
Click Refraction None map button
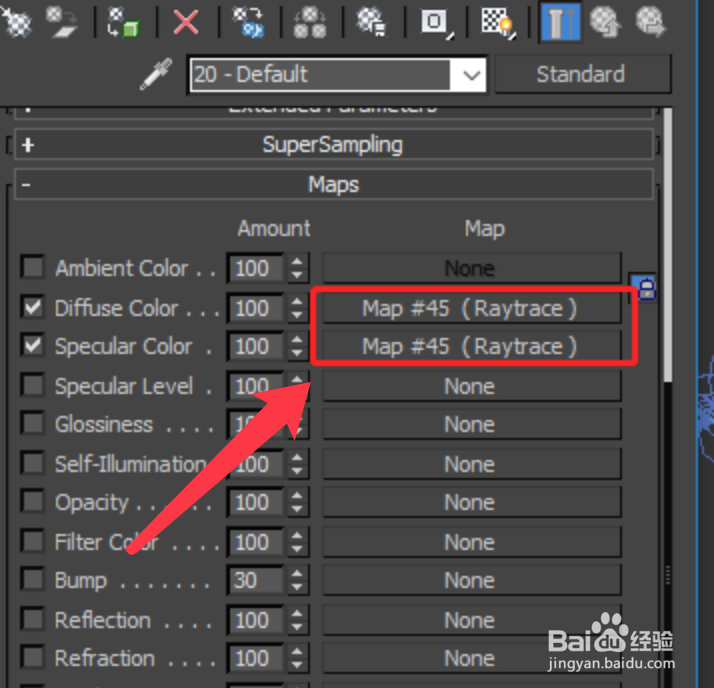(472, 658)
